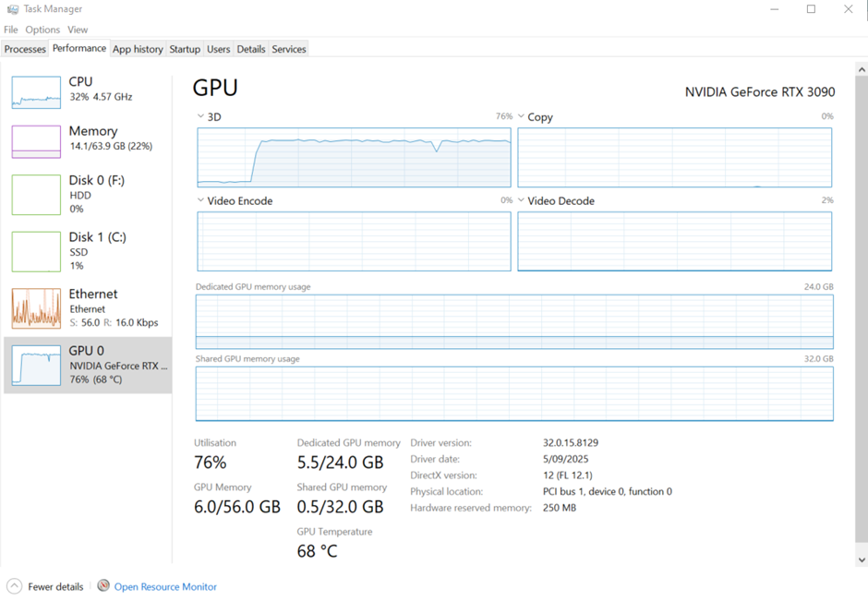Click the Fewer details collapse arrow icon
This screenshot has height=601, width=868.
coord(14,586)
